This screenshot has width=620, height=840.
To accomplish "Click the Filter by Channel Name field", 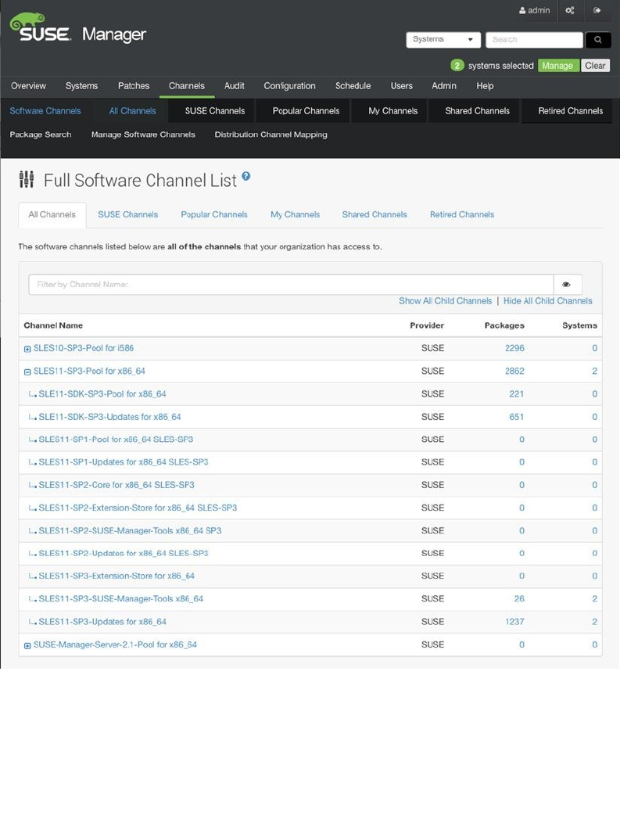I will tap(291, 285).
